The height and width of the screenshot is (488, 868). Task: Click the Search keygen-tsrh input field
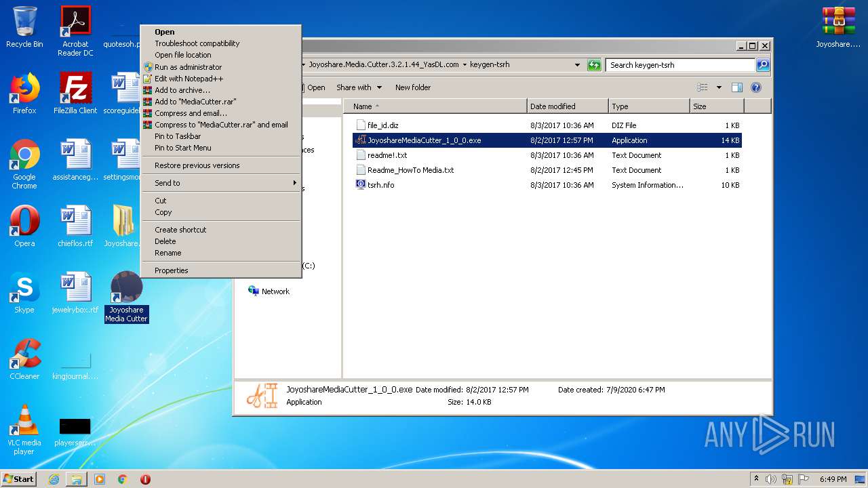click(680, 65)
